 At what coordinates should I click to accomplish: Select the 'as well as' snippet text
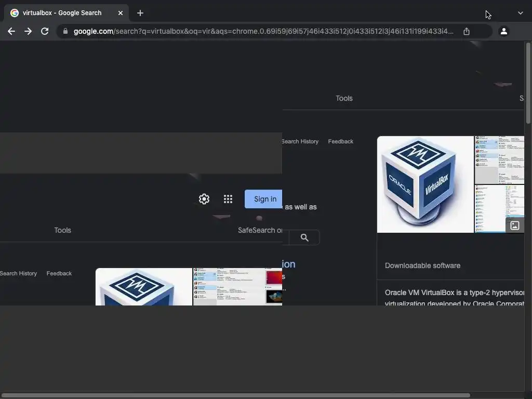301,207
